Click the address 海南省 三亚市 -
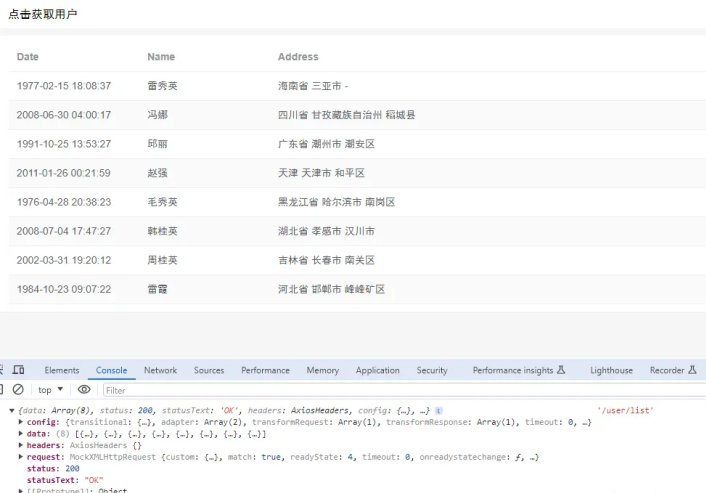This screenshot has width=706, height=493. [x=313, y=86]
